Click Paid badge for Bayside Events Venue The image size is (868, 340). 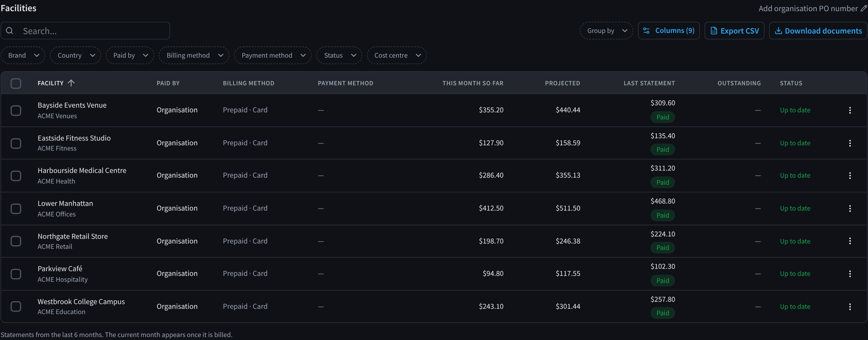point(662,117)
